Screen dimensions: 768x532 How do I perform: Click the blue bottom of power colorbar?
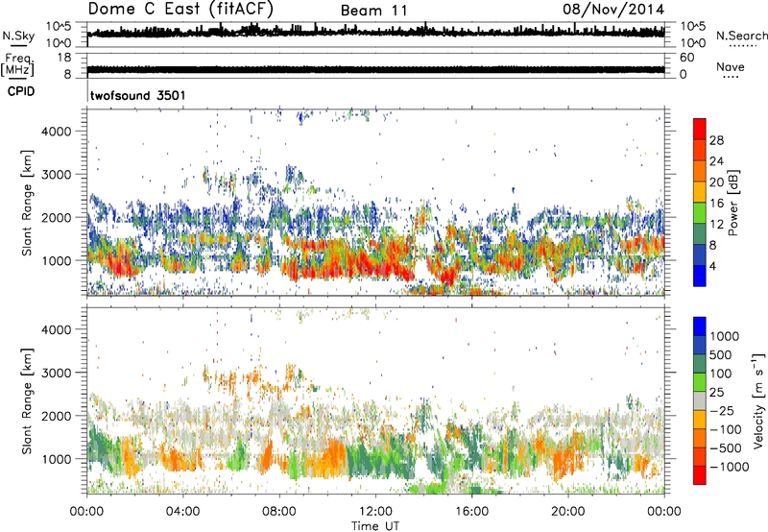(700, 276)
